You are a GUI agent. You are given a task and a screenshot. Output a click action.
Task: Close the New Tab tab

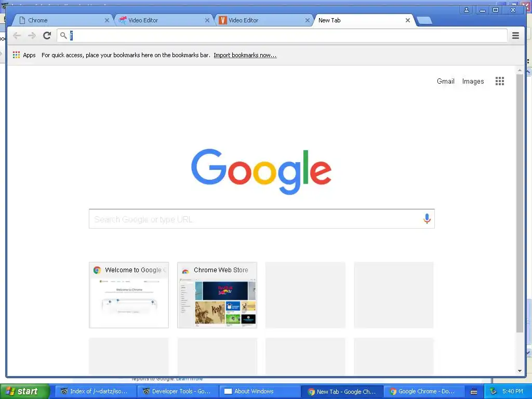coord(407,20)
